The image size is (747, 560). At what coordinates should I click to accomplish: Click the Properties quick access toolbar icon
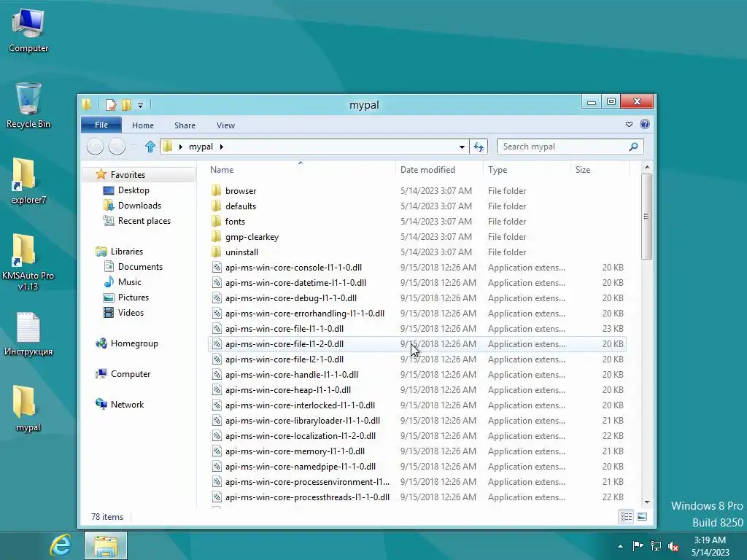(111, 105)
